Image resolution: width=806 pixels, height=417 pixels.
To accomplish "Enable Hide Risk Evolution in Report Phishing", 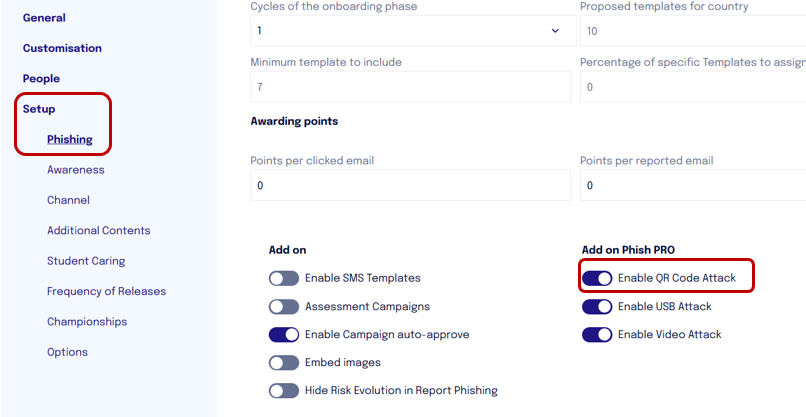I will (284, 391).
